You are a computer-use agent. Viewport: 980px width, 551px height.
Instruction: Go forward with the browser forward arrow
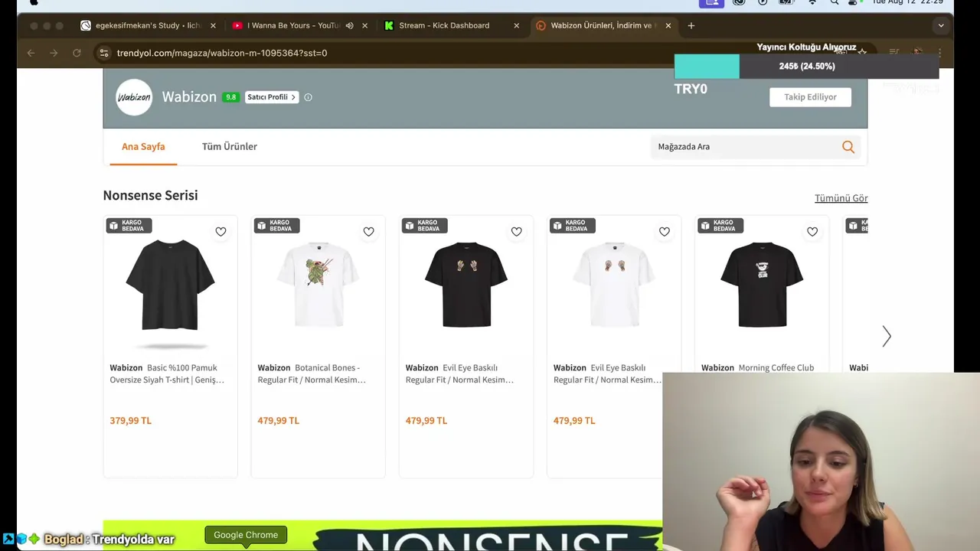[54, 53]
